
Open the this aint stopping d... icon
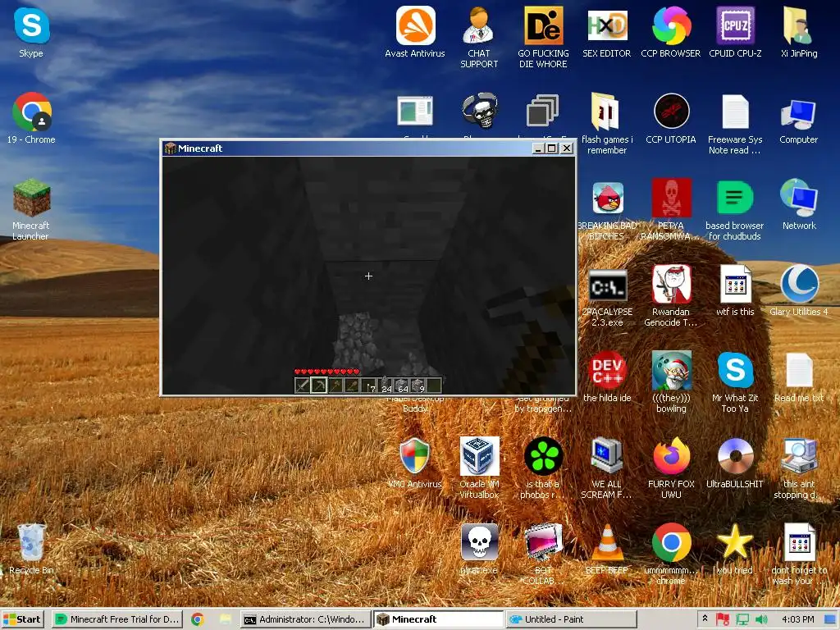pos(799,468)
